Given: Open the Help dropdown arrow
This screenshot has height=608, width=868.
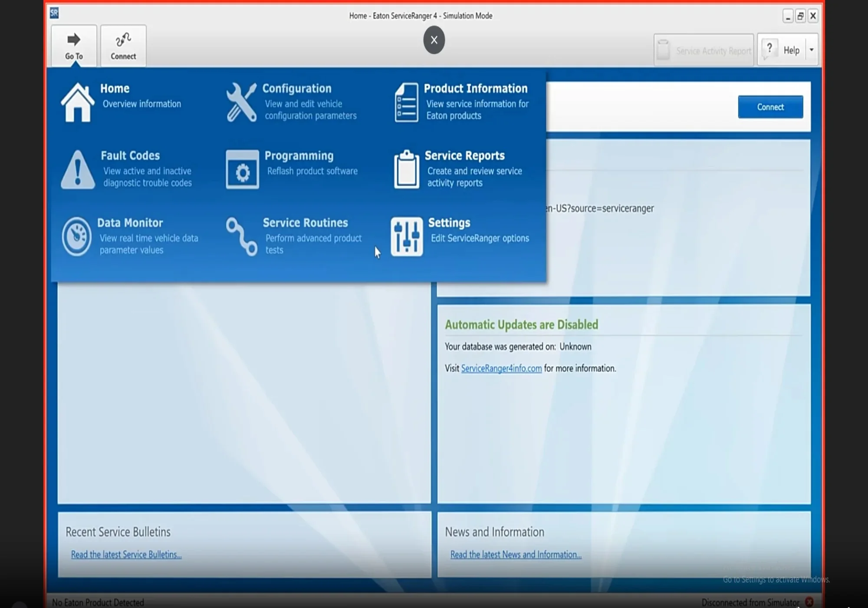Looking at the screenshot, I should pyautogui.click(x=812, y=50).
